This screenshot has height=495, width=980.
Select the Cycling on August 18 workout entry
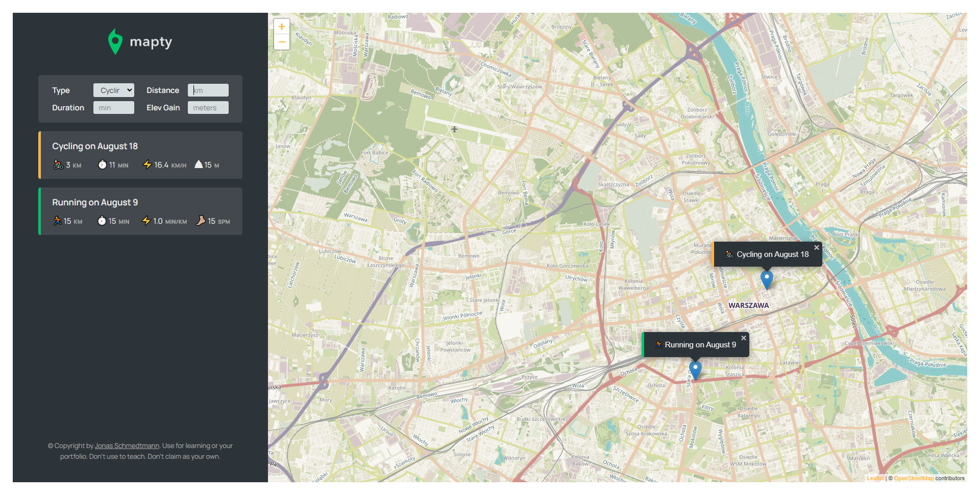tap(140, 155)
